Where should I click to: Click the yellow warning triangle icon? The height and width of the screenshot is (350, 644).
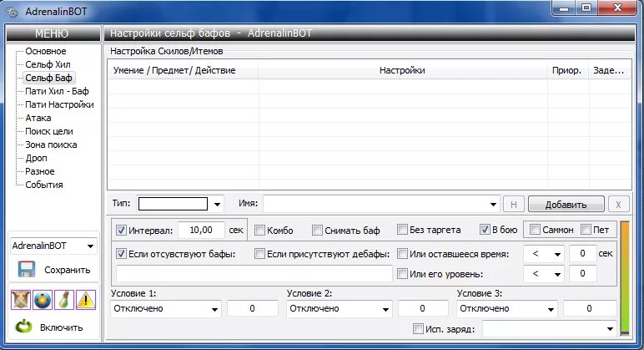click(85, 299)
